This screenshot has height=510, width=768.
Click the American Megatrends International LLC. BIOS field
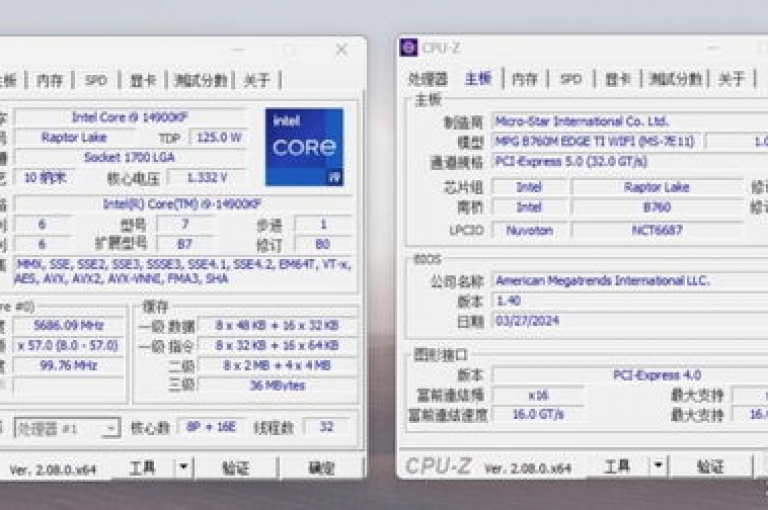click(630, 281)
